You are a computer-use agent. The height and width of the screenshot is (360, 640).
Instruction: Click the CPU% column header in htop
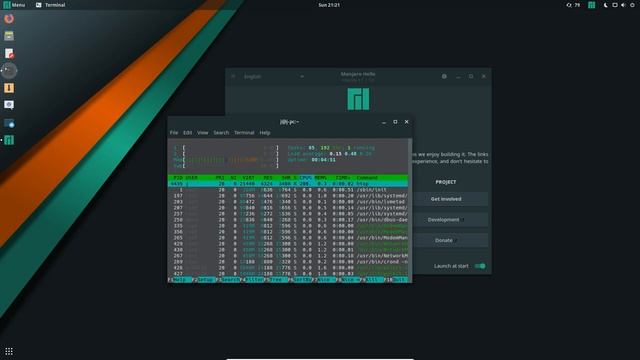305,178
